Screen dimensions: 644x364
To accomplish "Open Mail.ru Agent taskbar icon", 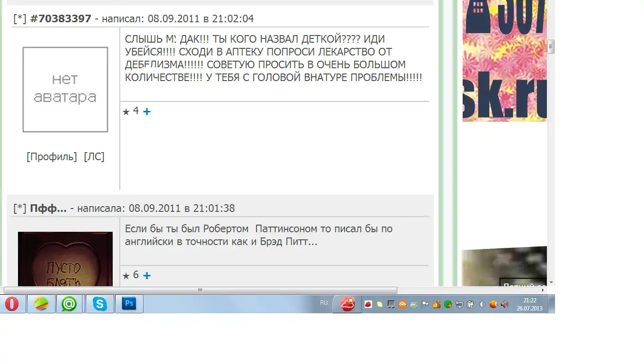I will tap(69, 304).
